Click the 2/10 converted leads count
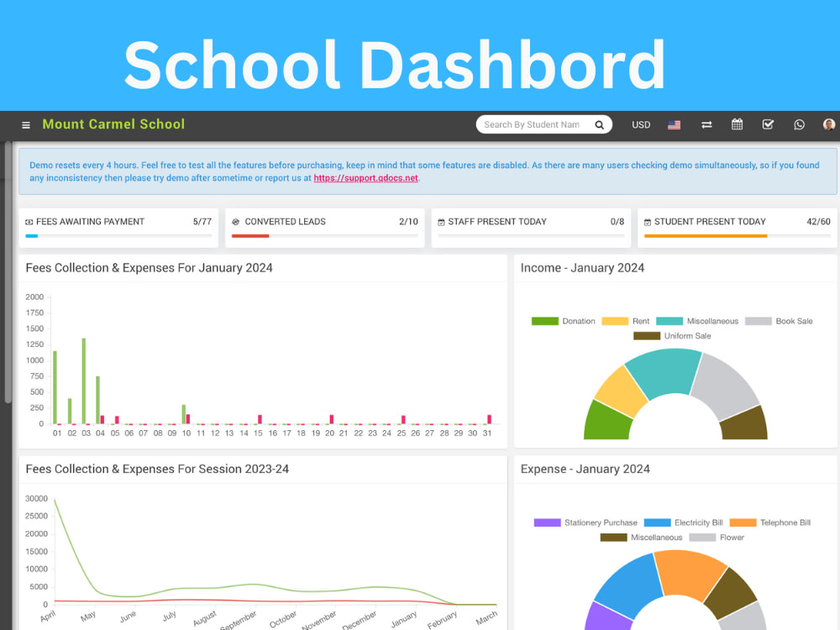 pyautogui.click(x=408, y=222)
